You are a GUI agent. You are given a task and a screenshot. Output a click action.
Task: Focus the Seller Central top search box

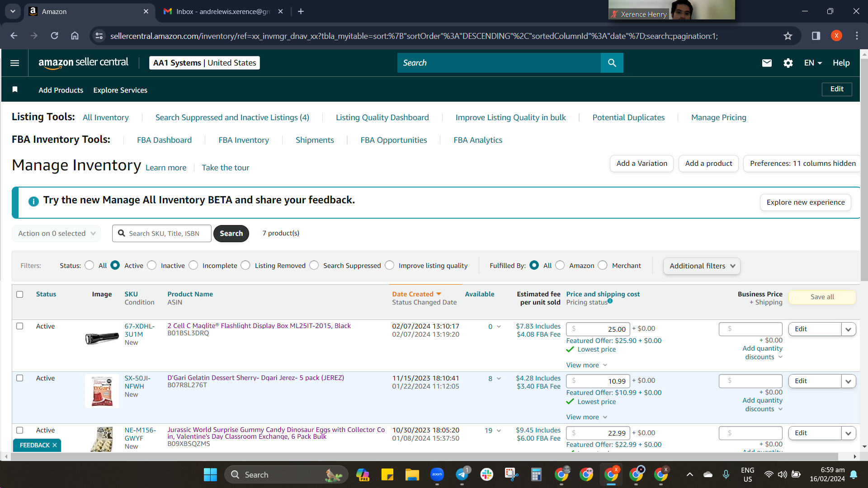click(499, 63)
